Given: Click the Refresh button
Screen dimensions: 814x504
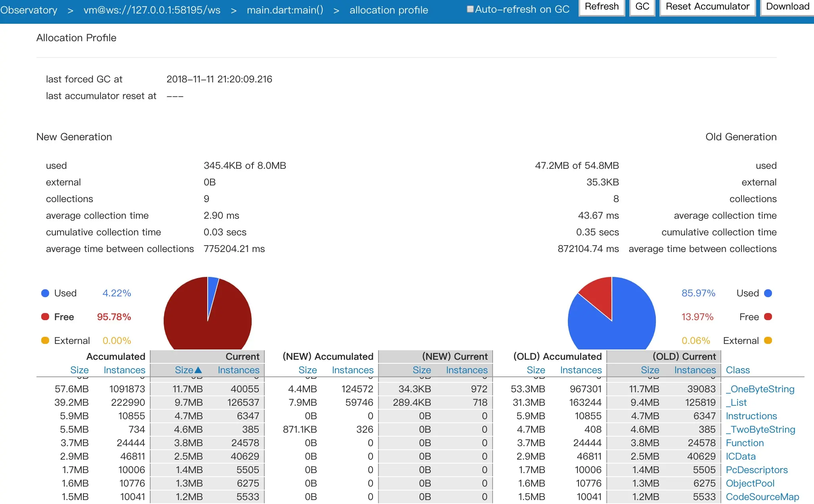Looking at the screenshot, I should pos(602,7).
